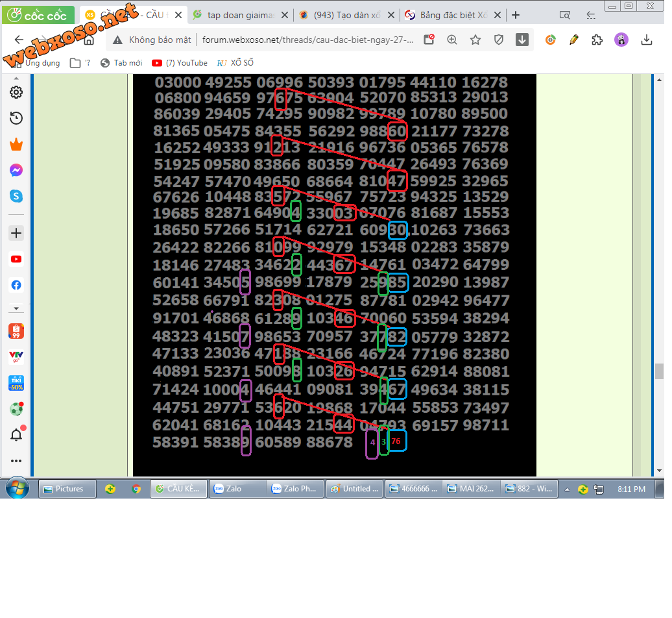672x618 pixels.
Task: Switch to the Zalo taskbar window
Action: click(237, 489)
